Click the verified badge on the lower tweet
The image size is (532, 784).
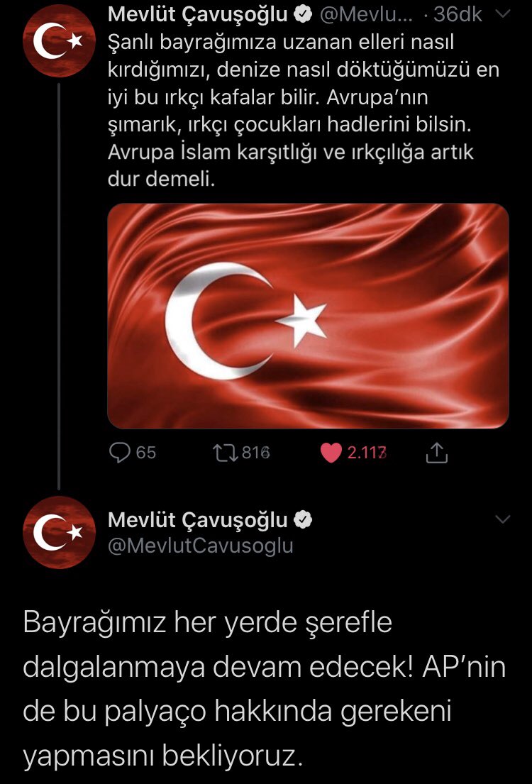[x=302, y=520]
